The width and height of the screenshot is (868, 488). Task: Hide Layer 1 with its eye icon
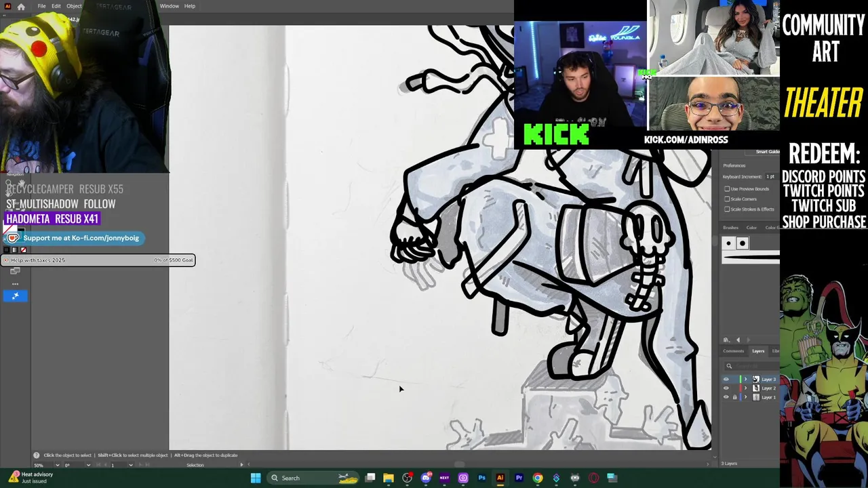coord(726,397)
